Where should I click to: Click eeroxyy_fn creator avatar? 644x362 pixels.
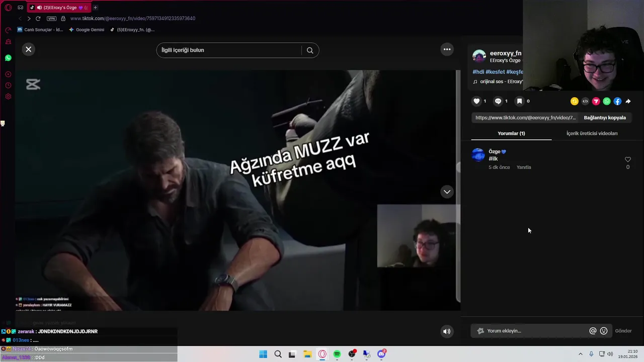[479, 56]
